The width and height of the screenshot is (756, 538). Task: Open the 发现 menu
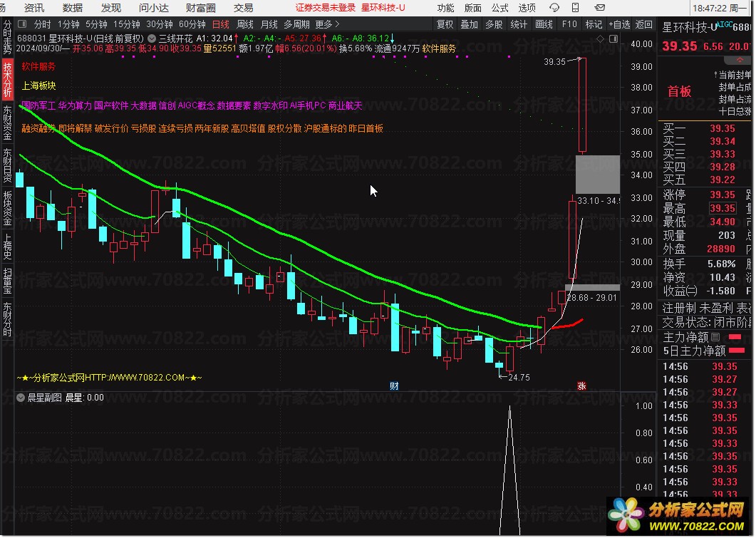point(111,9)
